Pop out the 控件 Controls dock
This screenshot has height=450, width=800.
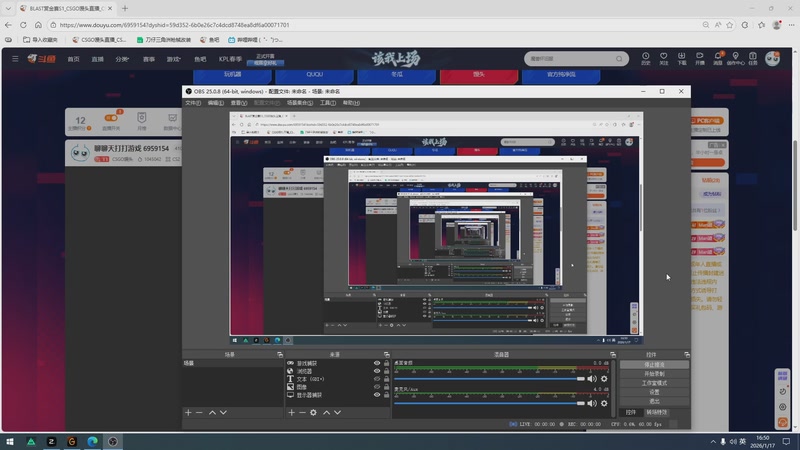[687, 355]
